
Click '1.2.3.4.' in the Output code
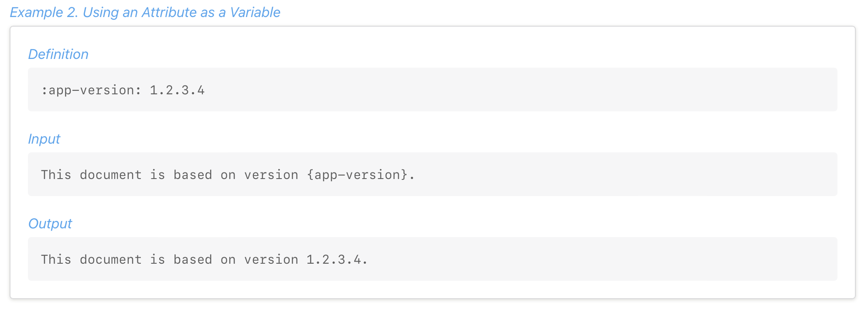(337, 259)
